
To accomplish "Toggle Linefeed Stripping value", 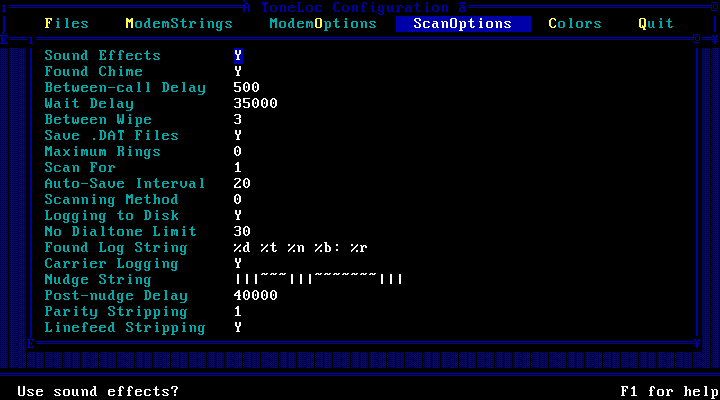I will pyautogui.click(x=238, y=328).
